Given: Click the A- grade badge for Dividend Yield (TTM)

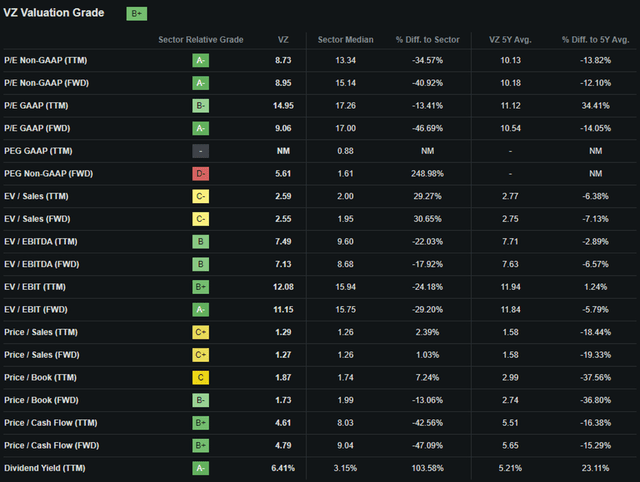Looking at the screenshot, I should [x=200, y=468].
